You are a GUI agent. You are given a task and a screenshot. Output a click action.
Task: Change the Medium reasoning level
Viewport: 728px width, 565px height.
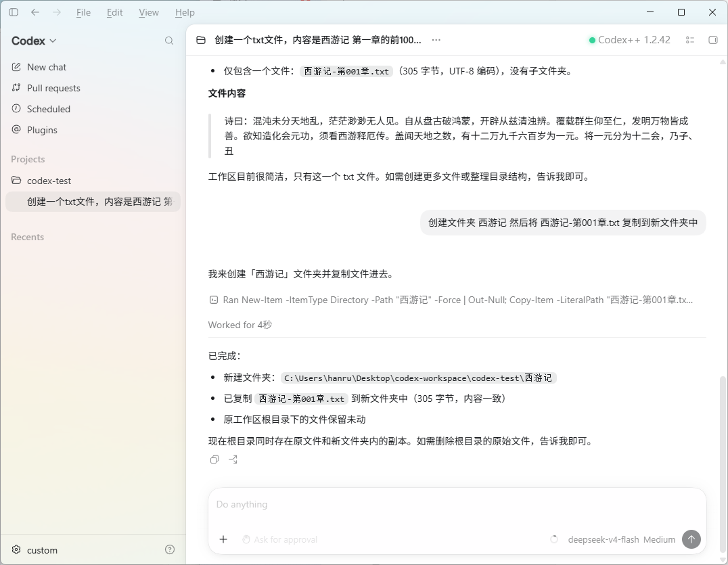tap(659, 539)
